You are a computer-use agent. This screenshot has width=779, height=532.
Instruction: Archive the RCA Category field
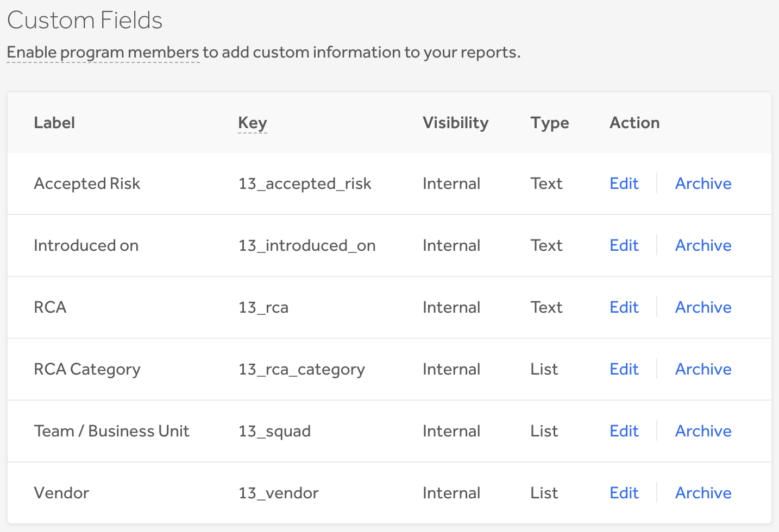point(703,369)
